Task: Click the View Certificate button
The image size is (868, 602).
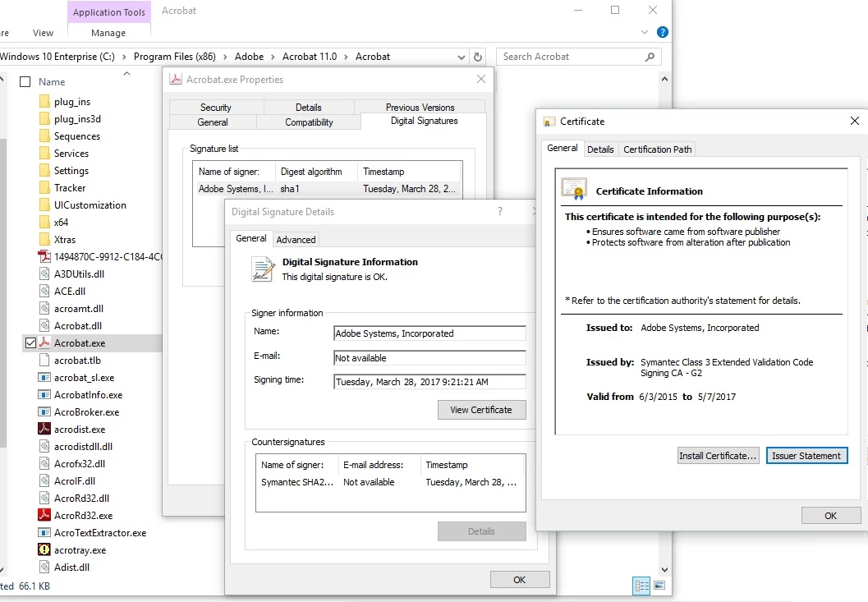Action: [x=481, y=410]
